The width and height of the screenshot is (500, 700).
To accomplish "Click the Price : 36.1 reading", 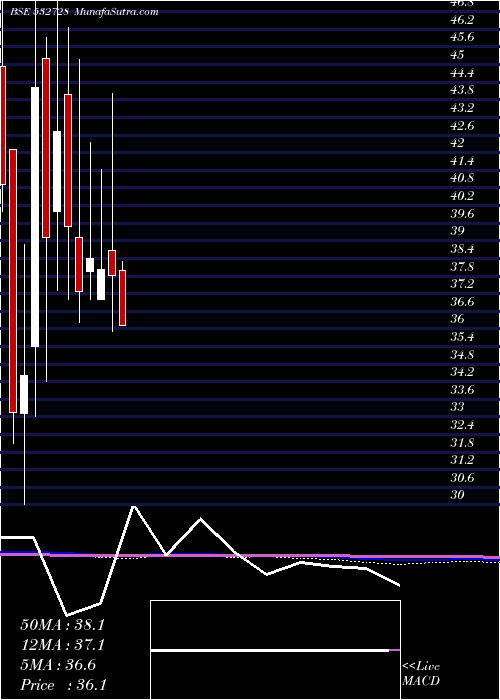I will click(x=63, y=685).
